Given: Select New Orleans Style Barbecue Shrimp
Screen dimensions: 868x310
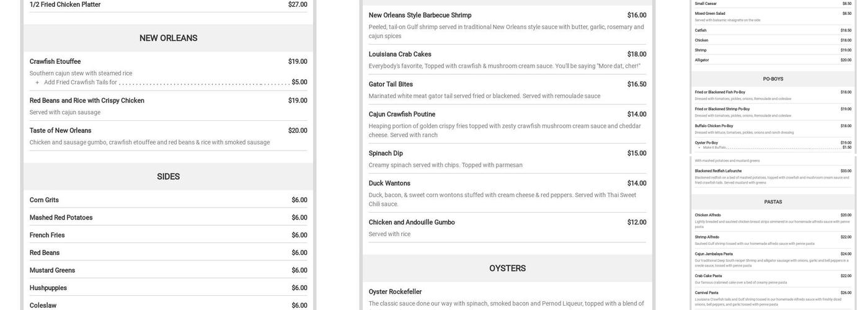Looking at the screenshot, I should tap(420, 15).
